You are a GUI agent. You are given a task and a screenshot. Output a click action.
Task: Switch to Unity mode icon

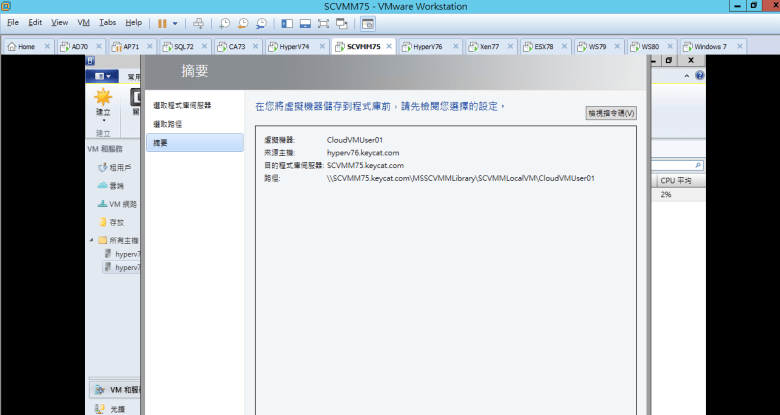click(341, 22)
